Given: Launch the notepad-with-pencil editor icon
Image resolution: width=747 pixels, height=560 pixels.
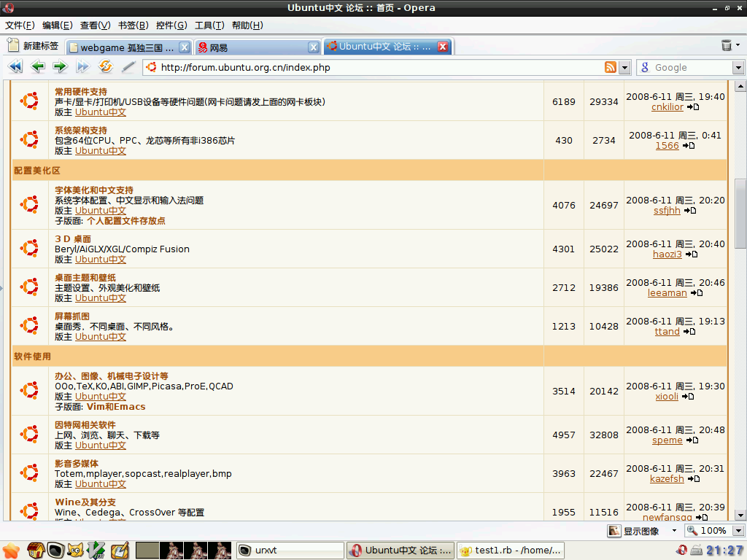Looking at the screenshot, I should point(120,551).
